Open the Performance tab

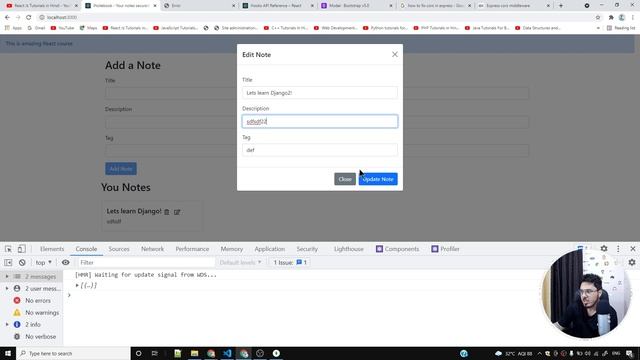[x=192, y=249]
